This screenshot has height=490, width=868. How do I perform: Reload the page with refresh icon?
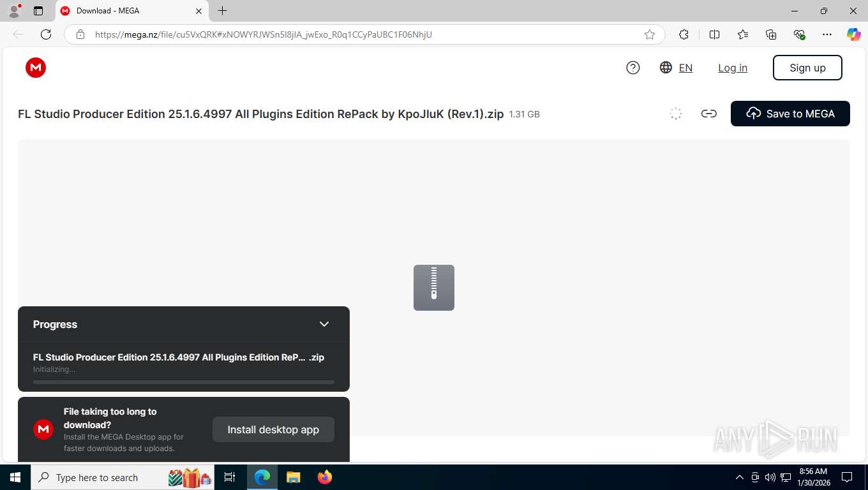tap(46, 34)
